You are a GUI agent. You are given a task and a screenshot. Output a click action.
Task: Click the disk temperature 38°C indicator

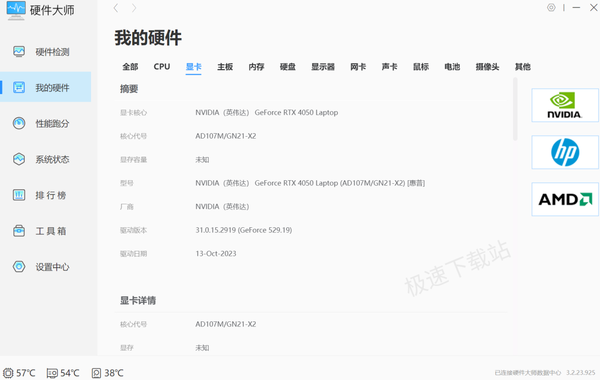[x=108, y=373]
